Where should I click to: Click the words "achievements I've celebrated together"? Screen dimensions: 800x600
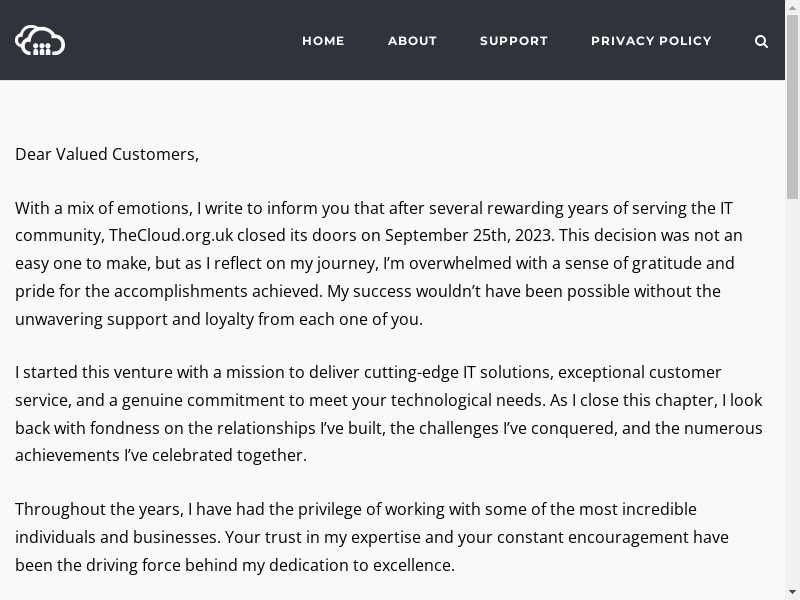(161, 455)
